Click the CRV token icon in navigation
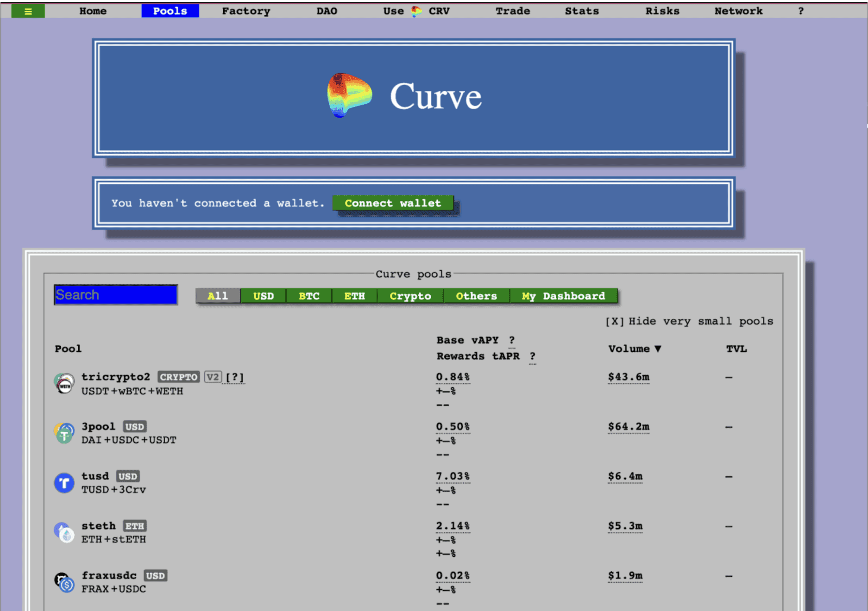This screenshot has width=868, height=611. pos(416,11)
